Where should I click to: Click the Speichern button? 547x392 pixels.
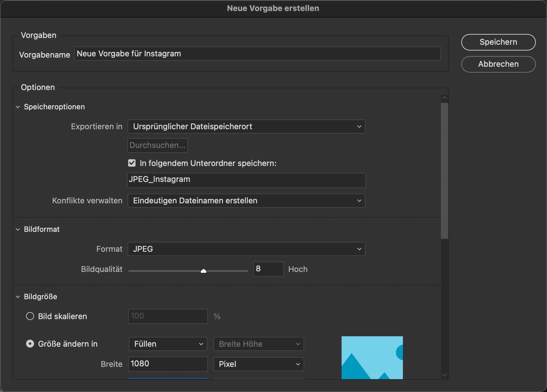498,42
